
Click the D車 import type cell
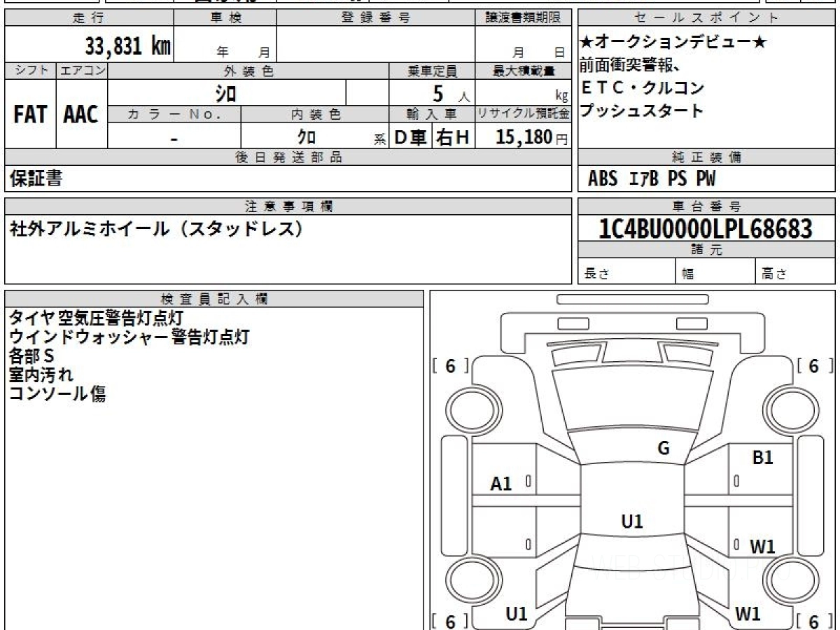tap(410, 137)
